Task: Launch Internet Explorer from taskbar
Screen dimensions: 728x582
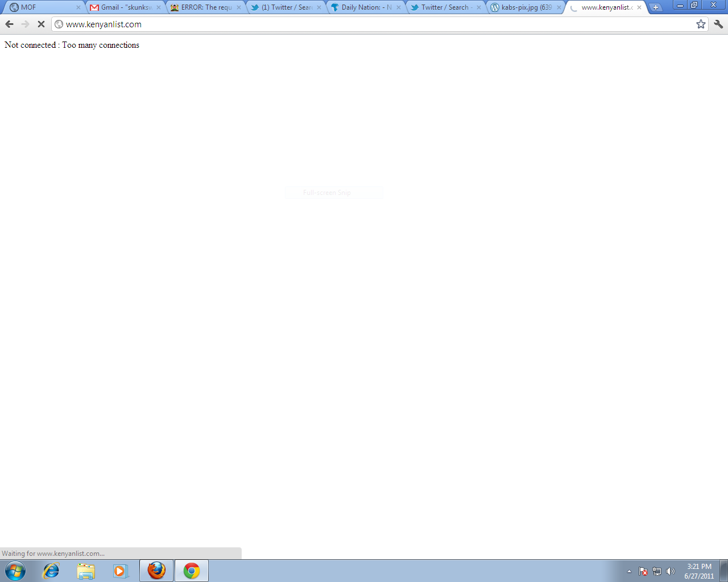Action: tap(51, 571)
